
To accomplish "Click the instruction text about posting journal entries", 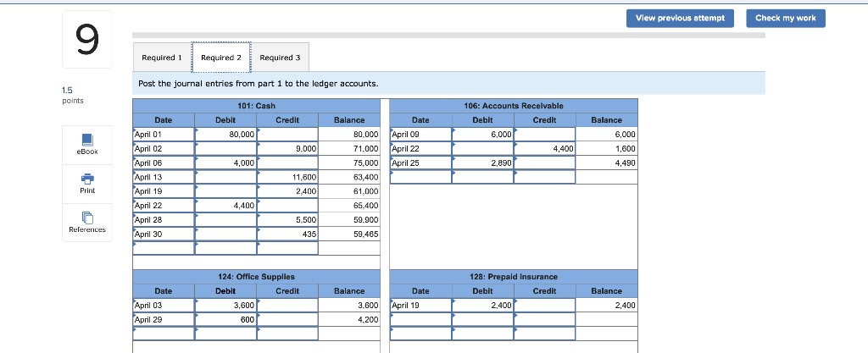I will coord(259,84).
